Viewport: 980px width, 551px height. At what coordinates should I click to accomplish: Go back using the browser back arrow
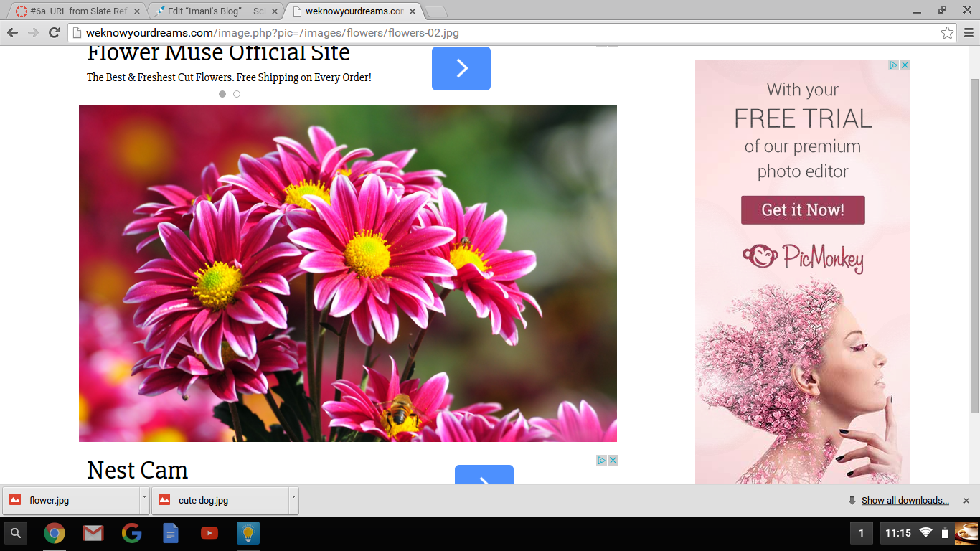[x=12, y=33]
